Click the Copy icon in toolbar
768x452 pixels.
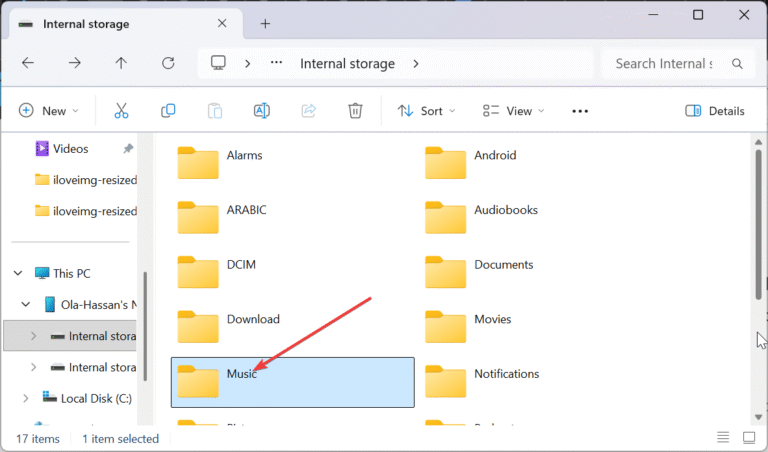click(x=168, y=111)
